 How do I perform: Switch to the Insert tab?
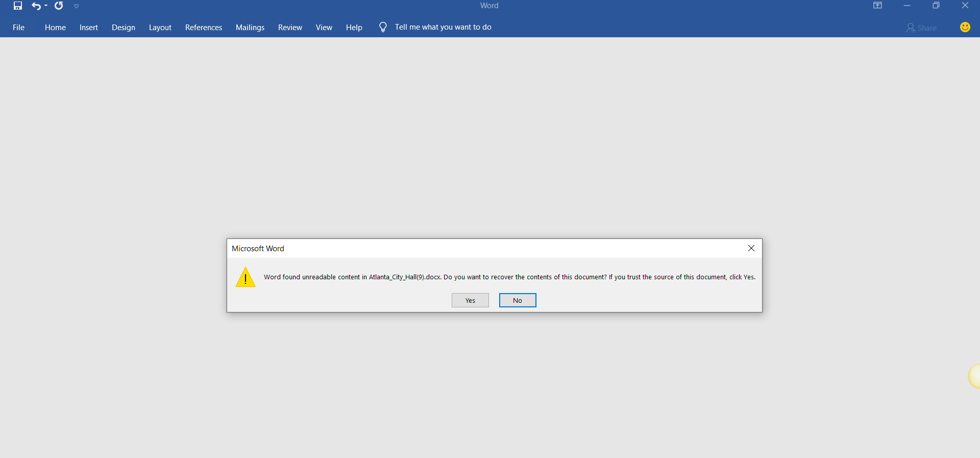click(89, 28)
